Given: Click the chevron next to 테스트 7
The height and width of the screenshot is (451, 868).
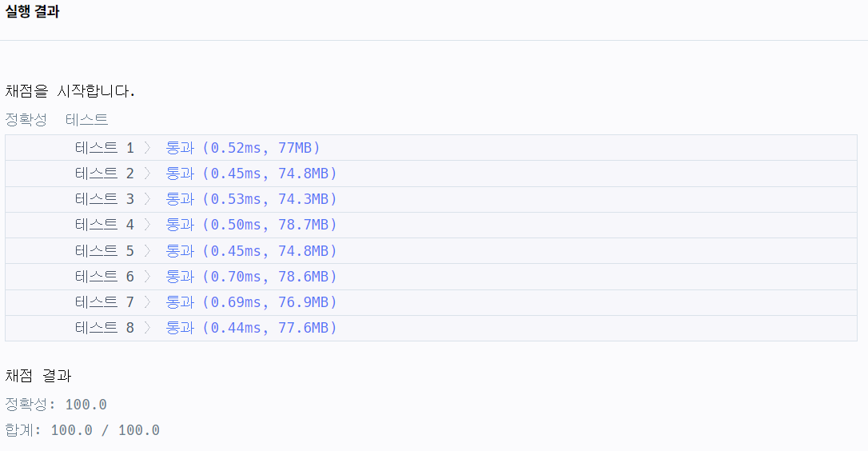Looking at the screenshot, I should coord(148,302).
